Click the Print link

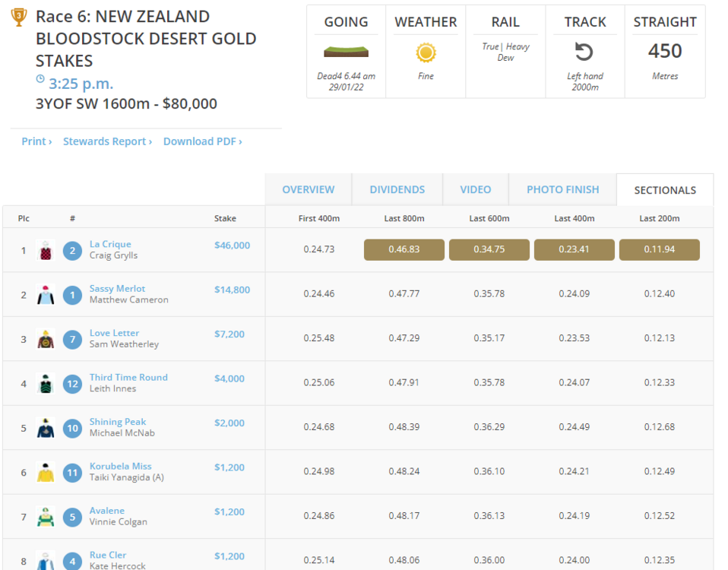[x=36, y=141]
